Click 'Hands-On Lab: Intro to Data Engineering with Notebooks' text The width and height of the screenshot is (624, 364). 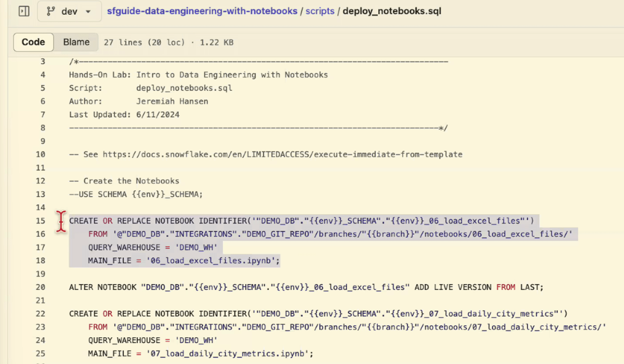tap(199, 75)
